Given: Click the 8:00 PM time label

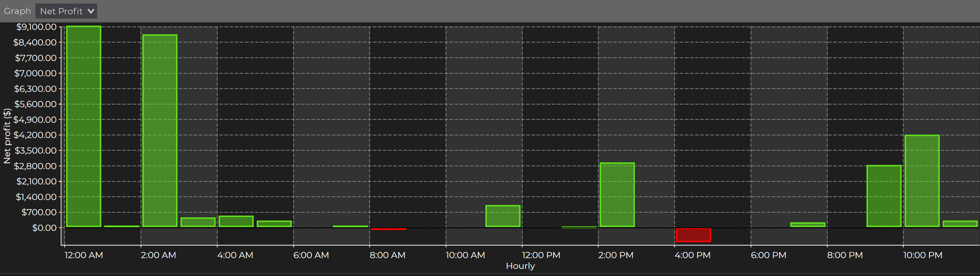Looking at the screenshot, I should [x=845, y=255].
